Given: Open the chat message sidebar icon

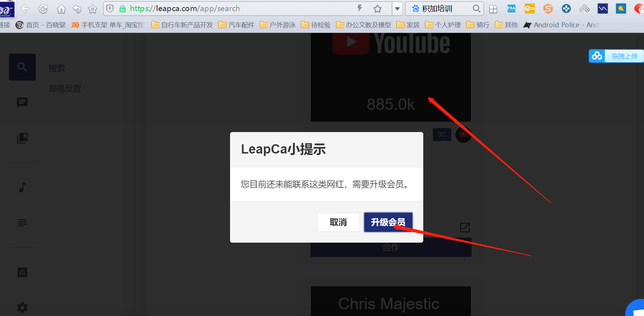Looking at the screenshot, I should coord(22,102).
